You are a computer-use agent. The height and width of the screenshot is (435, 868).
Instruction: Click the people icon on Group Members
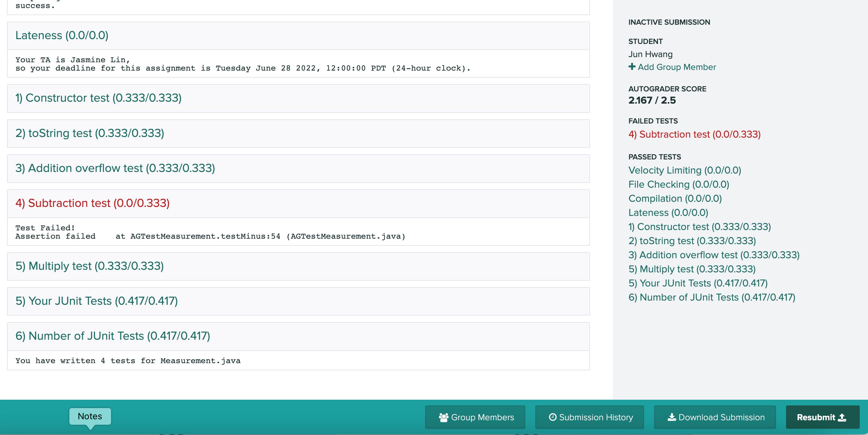tap(443, 417)
